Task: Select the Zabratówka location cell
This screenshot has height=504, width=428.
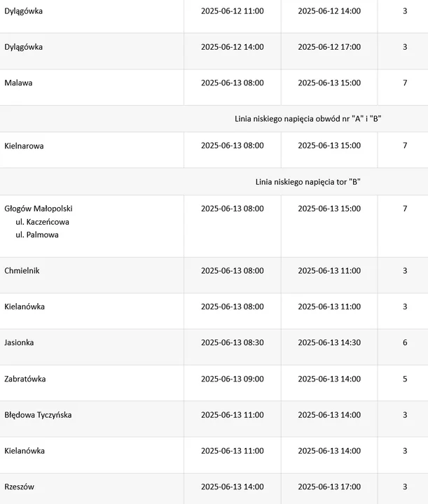Action: tap(25, 379)
